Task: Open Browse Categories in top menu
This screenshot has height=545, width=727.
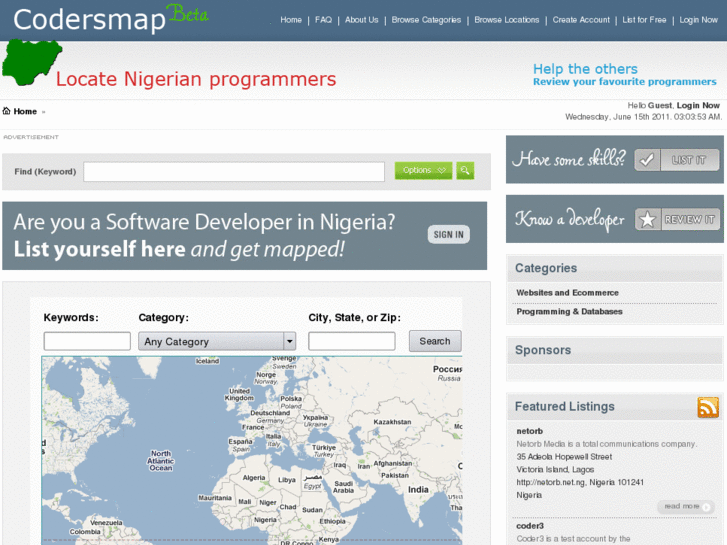Action: [x=426, y=20]
